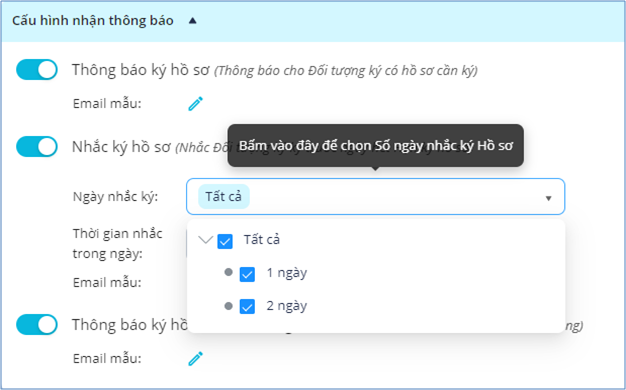This screenshot has height=390, width=626.
Task: Select the 1 ngày option label
Action: point(287,273)
